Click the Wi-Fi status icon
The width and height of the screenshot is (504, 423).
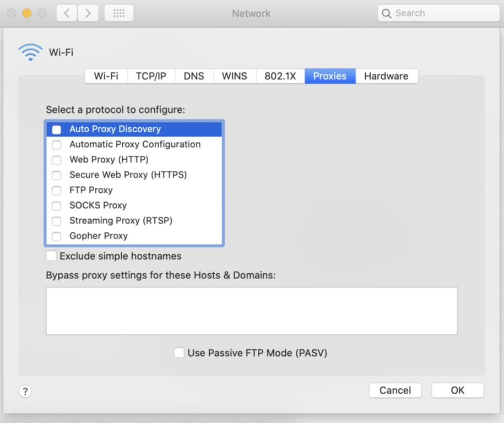click(30, 51)
